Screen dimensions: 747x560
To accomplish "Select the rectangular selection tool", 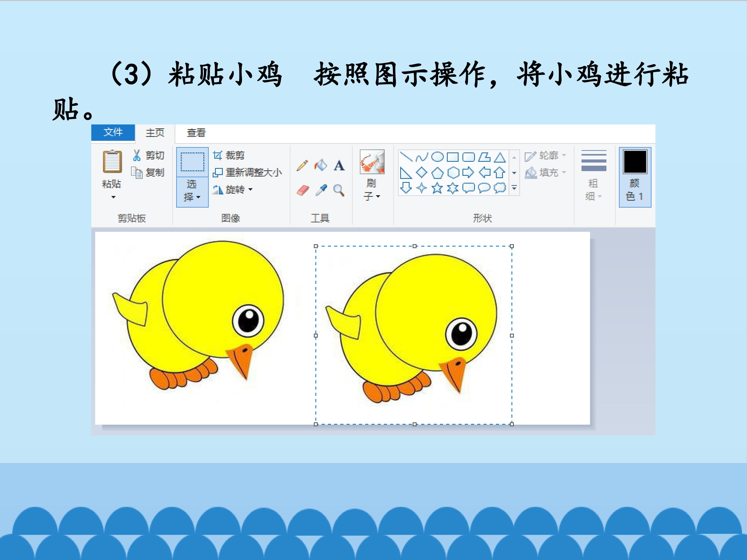I will pos(192,162).
